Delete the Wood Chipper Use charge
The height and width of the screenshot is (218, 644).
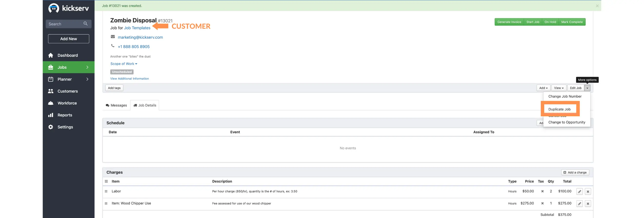588,204
